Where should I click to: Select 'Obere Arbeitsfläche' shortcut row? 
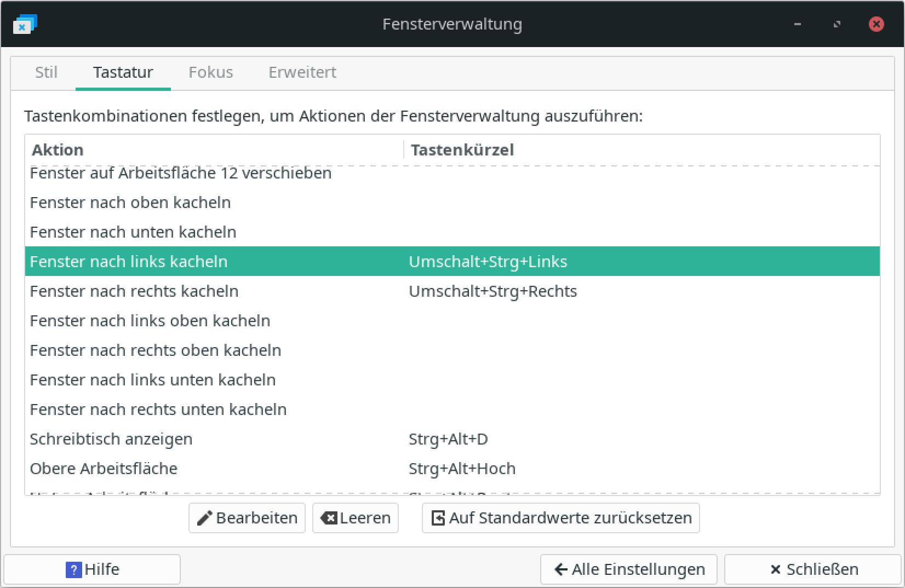(104, 469)
